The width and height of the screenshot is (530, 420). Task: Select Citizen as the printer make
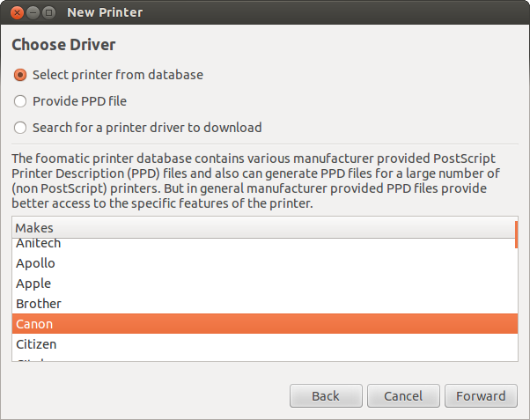click(37, 344)
